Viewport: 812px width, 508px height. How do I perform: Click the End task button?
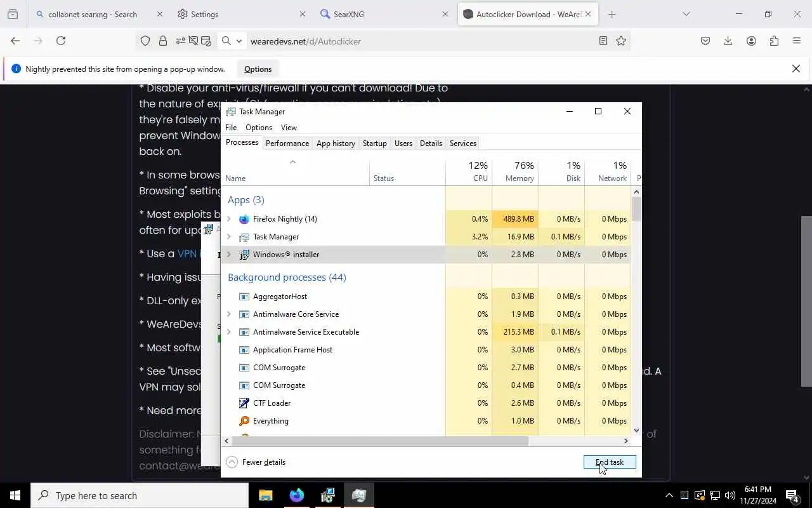tap(610, 462)
